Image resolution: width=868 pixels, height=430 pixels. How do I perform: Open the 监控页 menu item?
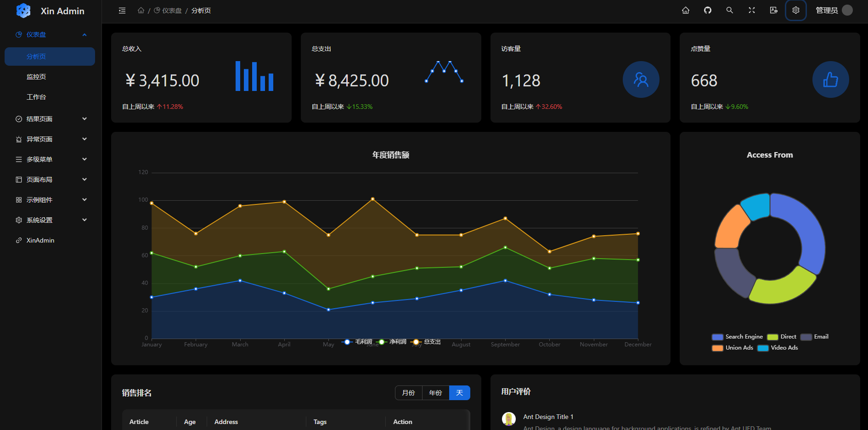coord(36,77)
